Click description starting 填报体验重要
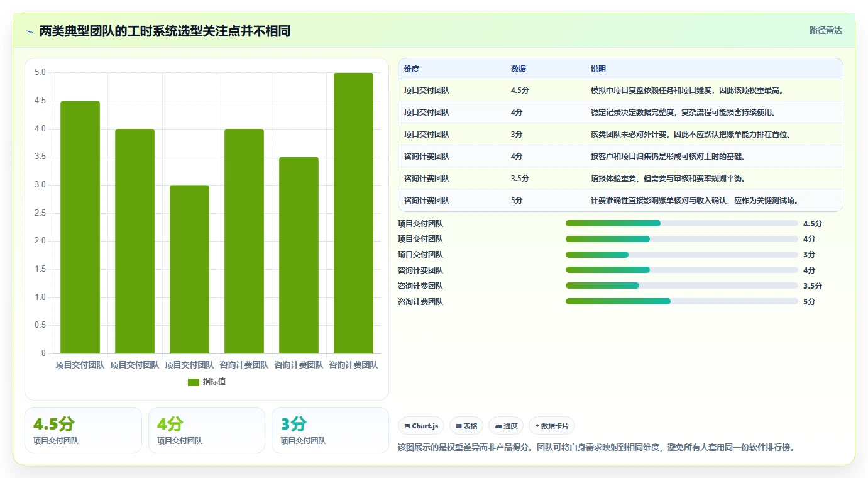This screenshot has height=478, width=868. point(668,178)
